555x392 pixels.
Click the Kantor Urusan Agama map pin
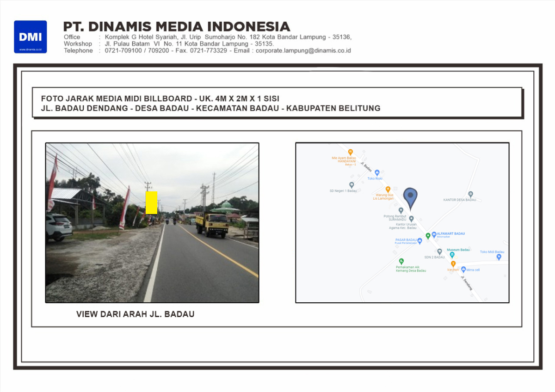point(411,219)
